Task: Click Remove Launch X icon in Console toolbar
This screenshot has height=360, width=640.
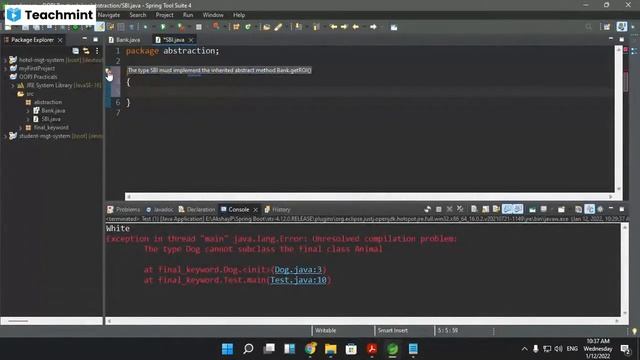Action: [x=449, y=209]
